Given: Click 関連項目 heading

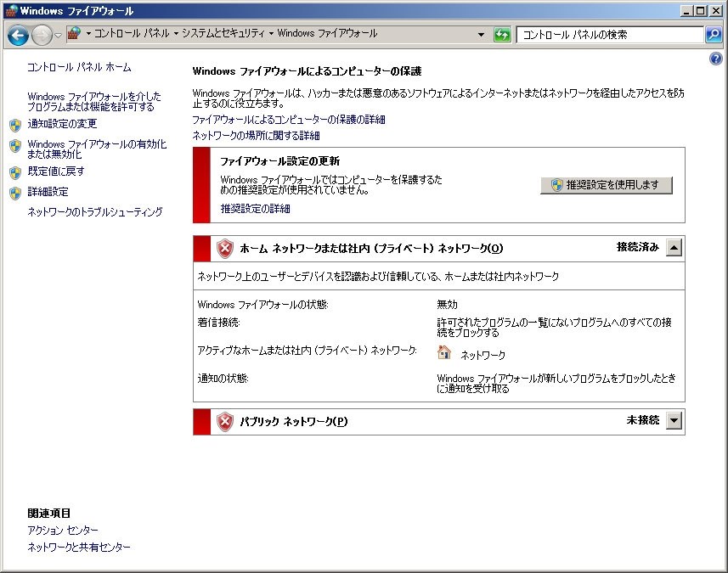Looking at the screenshot, I should coord(48,513).
